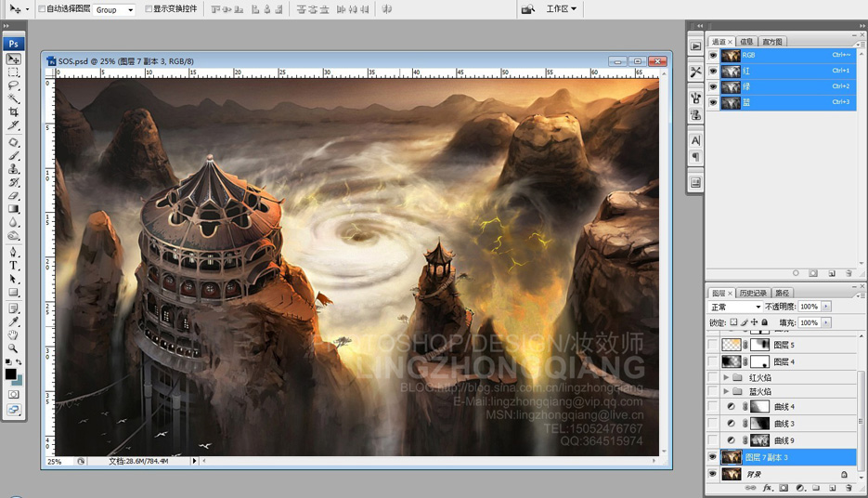Viewport: 868px width, 498px height.
Task: Delete layer using trash icon in Layers panel
Action: pyautogui.click(x=849, y=488)
